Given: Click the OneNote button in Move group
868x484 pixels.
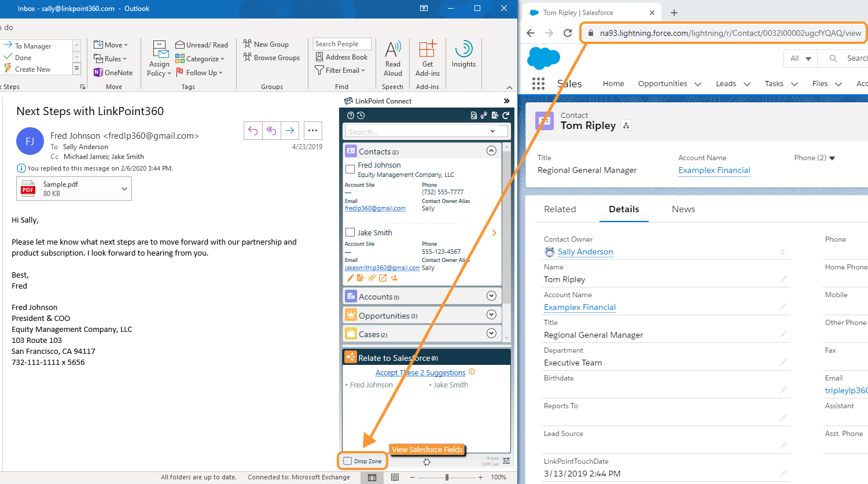Looking at the screenshot, I should (x=113, y=72).
